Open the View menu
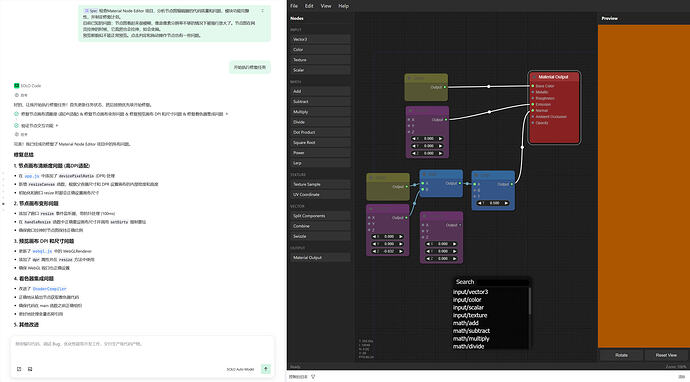690x382 pixels. 326,6
